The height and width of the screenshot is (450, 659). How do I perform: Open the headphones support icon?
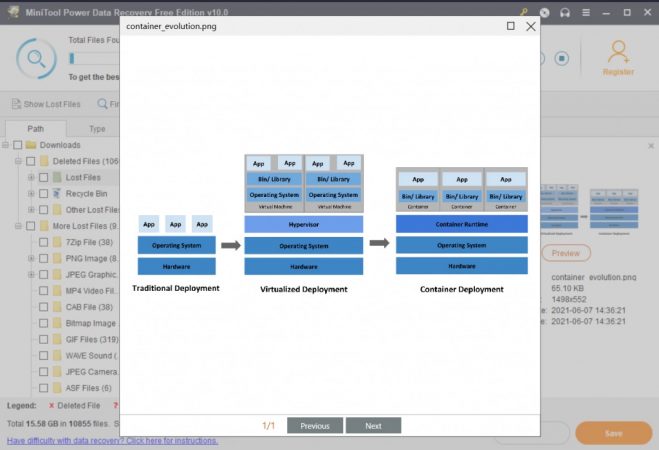pyautogui.click(x=565, y=11)
